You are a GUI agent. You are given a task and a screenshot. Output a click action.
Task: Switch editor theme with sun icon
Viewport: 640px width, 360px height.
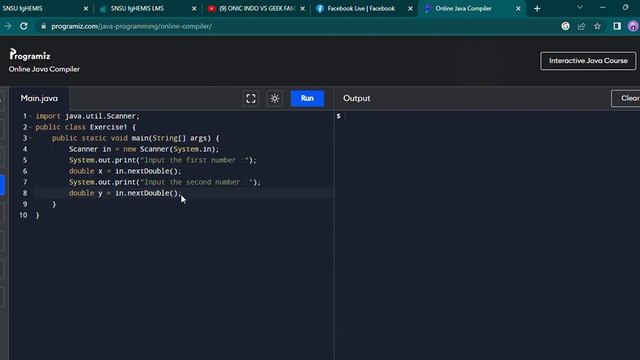click(274, 98)
